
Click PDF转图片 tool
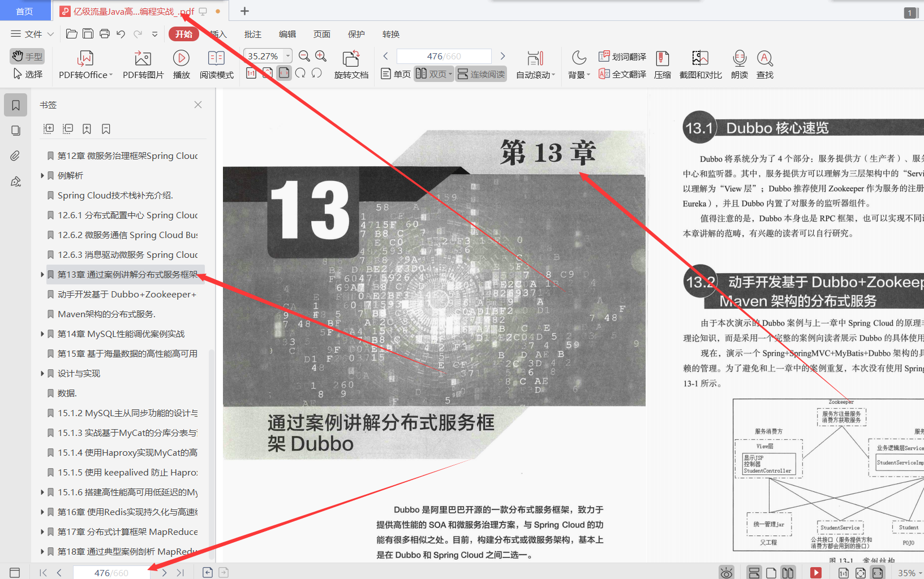pos(143,65)
